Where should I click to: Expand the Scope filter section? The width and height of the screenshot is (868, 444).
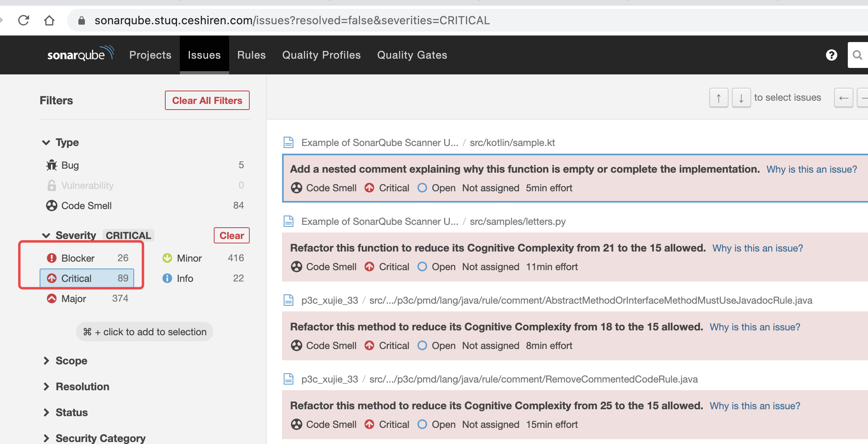point(65,361)
